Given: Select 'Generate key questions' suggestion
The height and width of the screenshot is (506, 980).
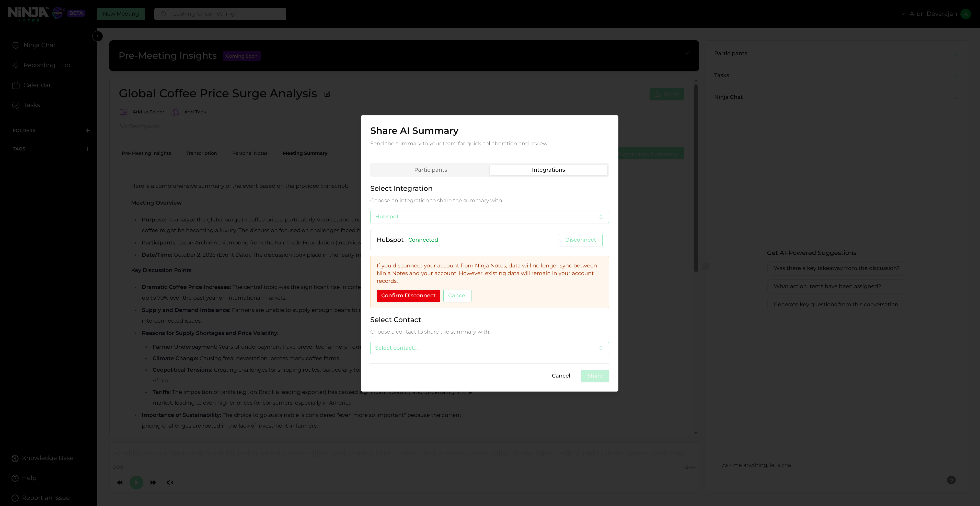Looking at the screenshot, I should coord(837,304).
